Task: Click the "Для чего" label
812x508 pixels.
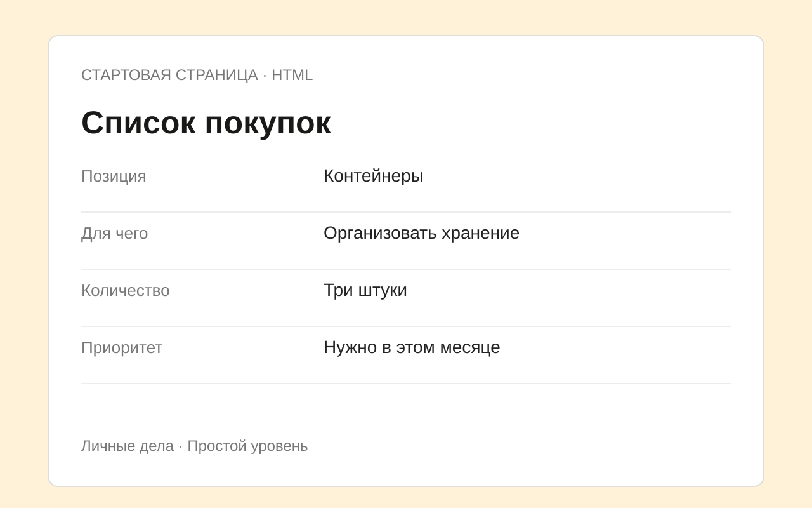Action: click(114, 234)
